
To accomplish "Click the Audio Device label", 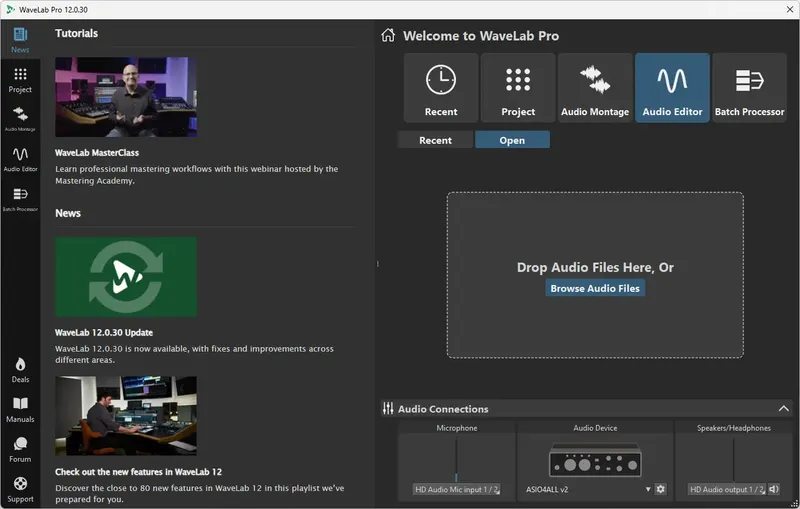I will (595, 428).
